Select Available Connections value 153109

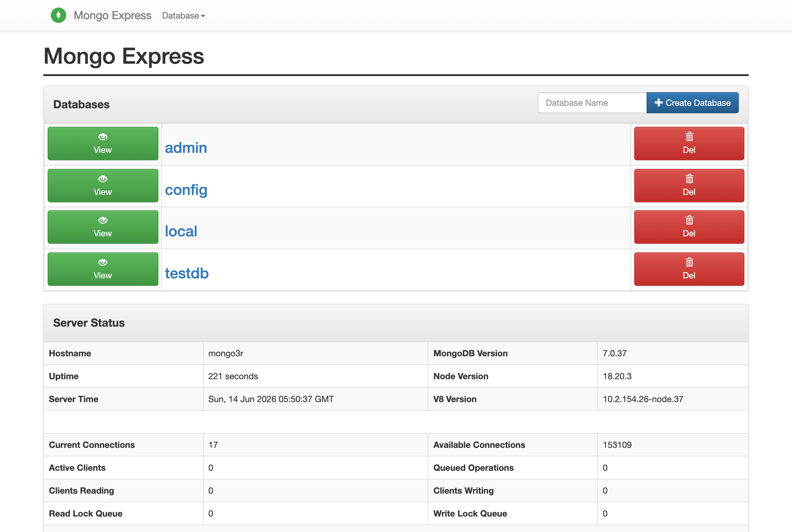click(617, 445)
